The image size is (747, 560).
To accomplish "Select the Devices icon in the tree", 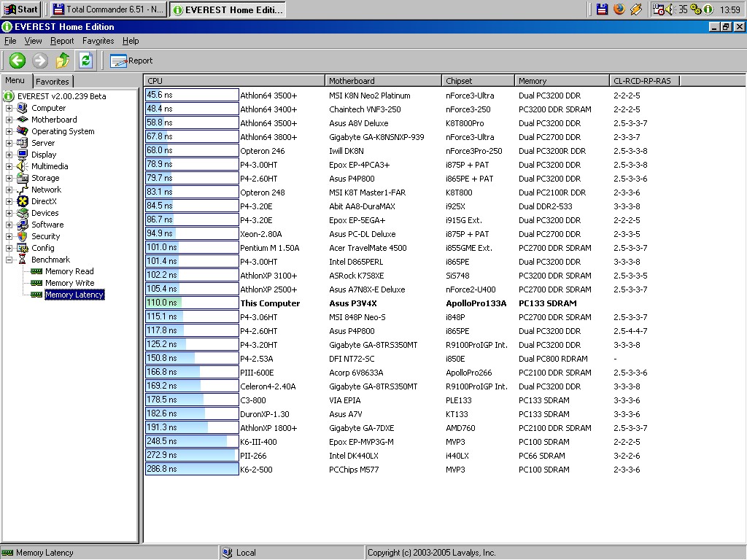I will pos(22,213).
